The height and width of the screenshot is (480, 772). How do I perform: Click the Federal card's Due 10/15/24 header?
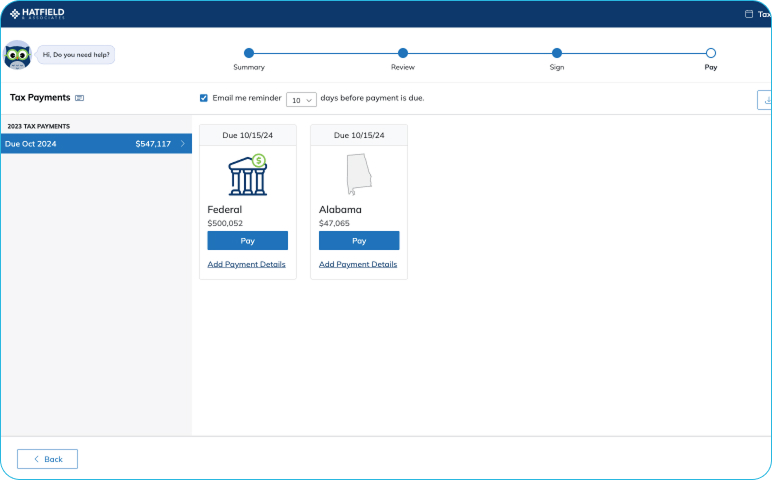[248, 135]
